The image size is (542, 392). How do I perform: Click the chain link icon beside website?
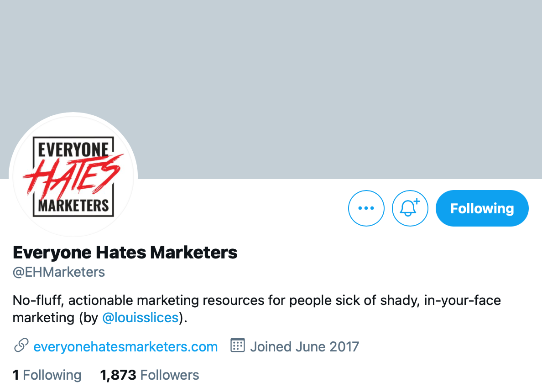[x=21, y=346]
